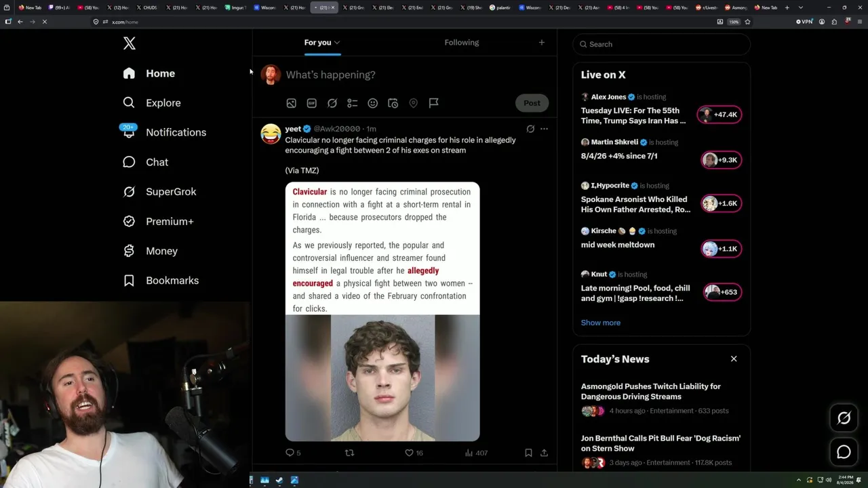This screenshot has width=868, height=488.
Task: Dismiss the Today's News panel
Action: 734,359
